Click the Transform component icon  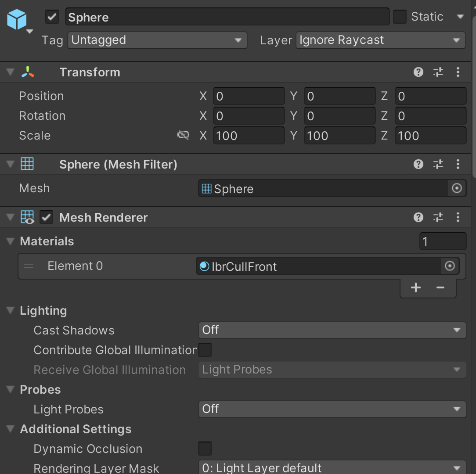[27, 72]
